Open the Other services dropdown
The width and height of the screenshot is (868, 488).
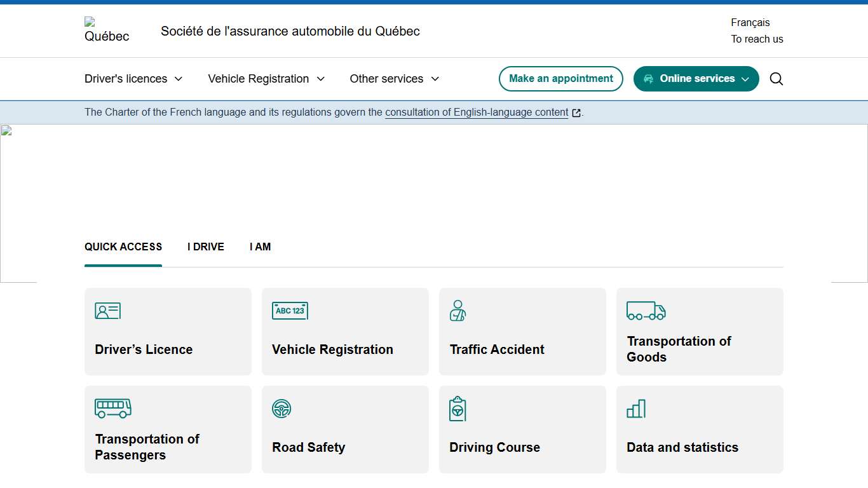pos(393,79)
